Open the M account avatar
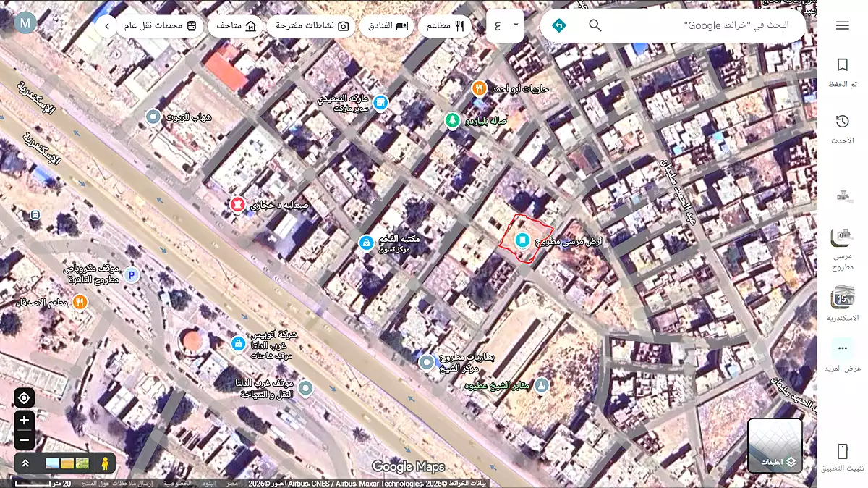Viewport: 868px width, 488px height. click(x=25, y=23)
